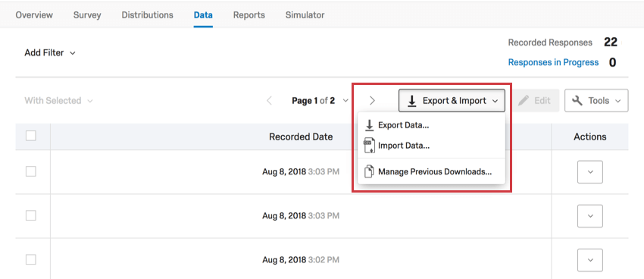
Task: Click the Import Data file icon
Action: tap(370, 146)
